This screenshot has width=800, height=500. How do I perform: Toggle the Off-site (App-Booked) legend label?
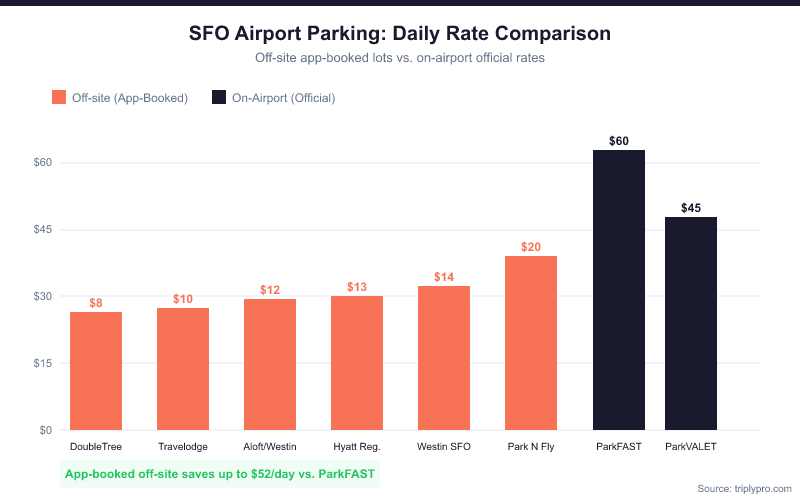(130, 98)
